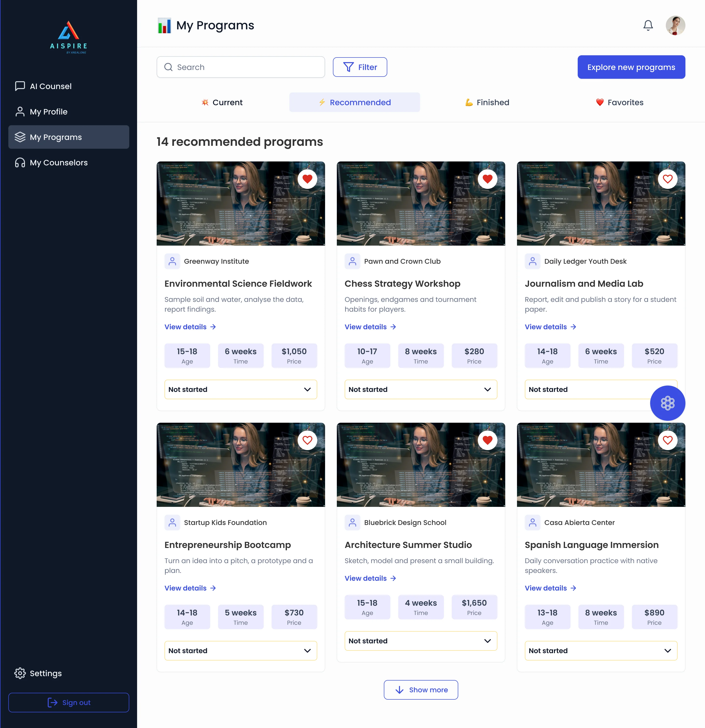Click the Pawn and Crown Club organizer icon
This screenshot has width=705, height=728.
click(352, 262)
